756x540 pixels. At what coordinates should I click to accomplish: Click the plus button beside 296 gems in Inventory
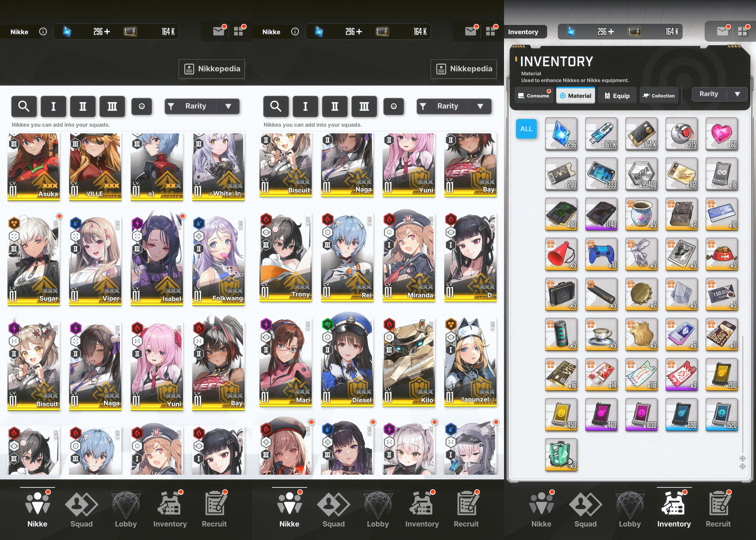(611, 32)
